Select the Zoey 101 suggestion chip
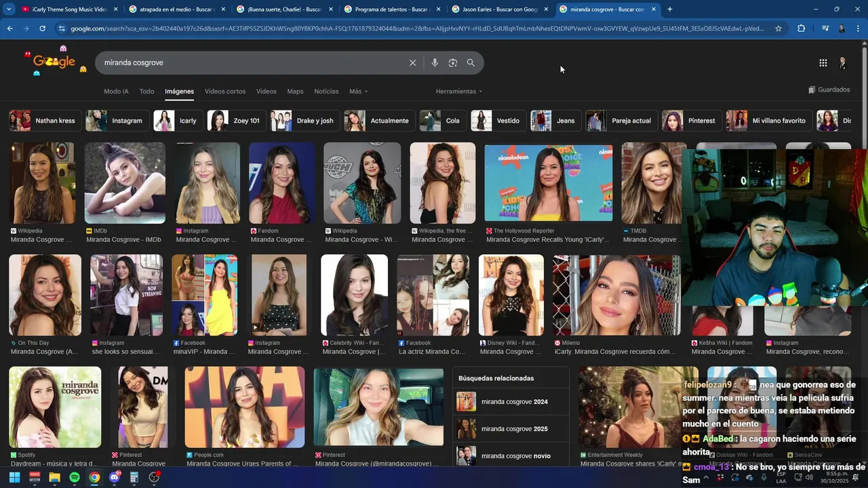Screen dimensions: 868x488 pyautogui.click(x=237, y=121)
